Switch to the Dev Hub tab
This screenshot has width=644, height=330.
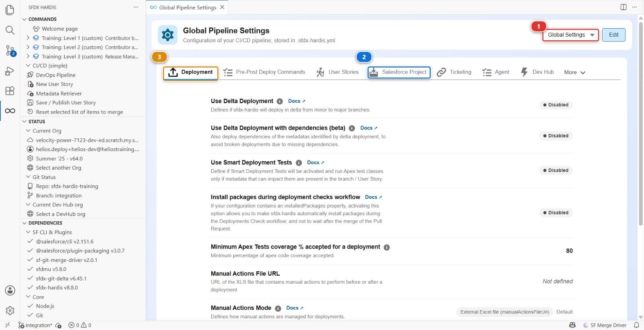(x=537, y=73)
